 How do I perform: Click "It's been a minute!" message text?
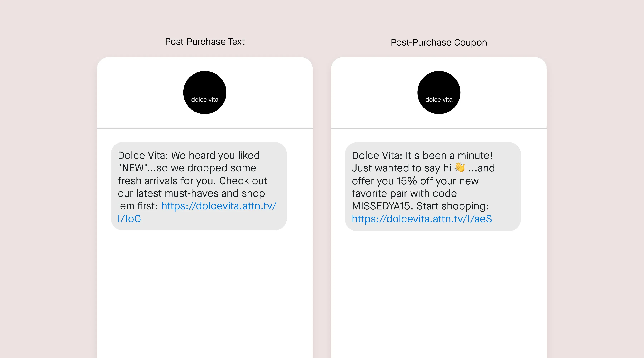(x=449, y=156)
